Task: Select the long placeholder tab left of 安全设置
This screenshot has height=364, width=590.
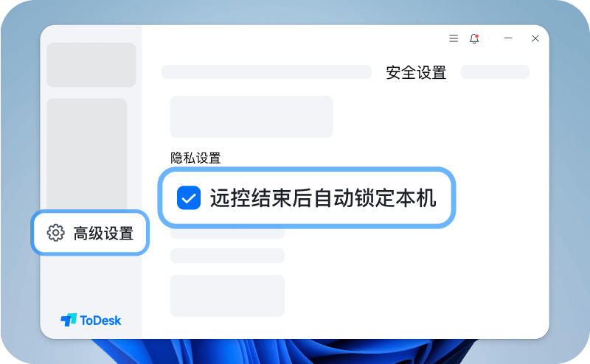Action: (266, 71)
